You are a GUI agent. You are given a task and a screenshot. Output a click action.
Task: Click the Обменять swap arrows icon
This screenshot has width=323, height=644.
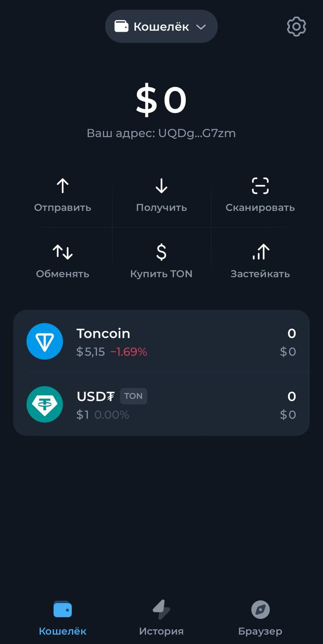[x=62, y=252]
